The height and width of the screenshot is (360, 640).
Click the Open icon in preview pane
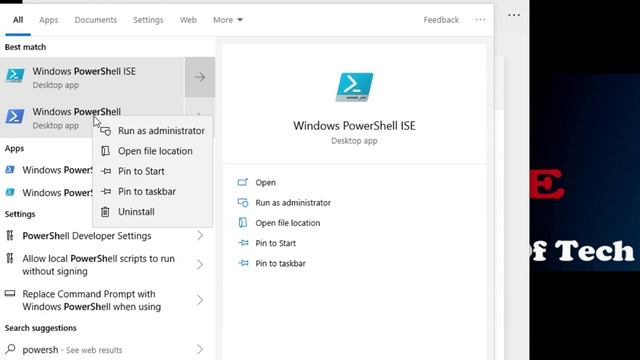click(243, 182)
